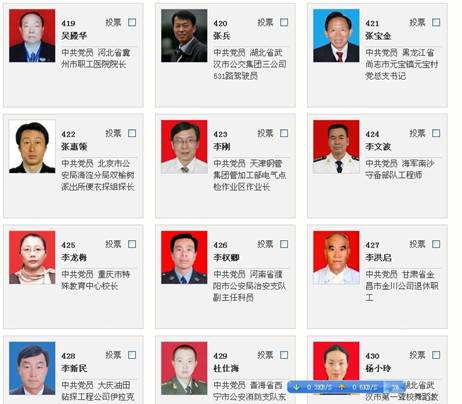This screenshot has width=462, height=404.
Task: Open photo of candidate 419 on red background
Action: tap(32, 36)
